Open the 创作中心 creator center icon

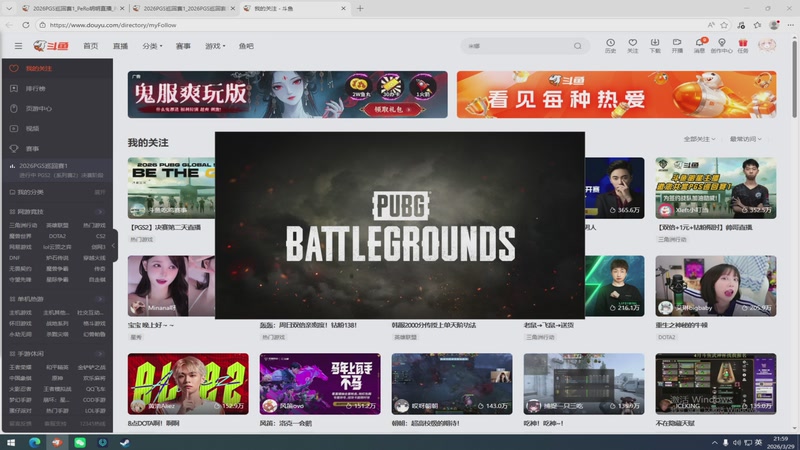click(x=721, y=45)
